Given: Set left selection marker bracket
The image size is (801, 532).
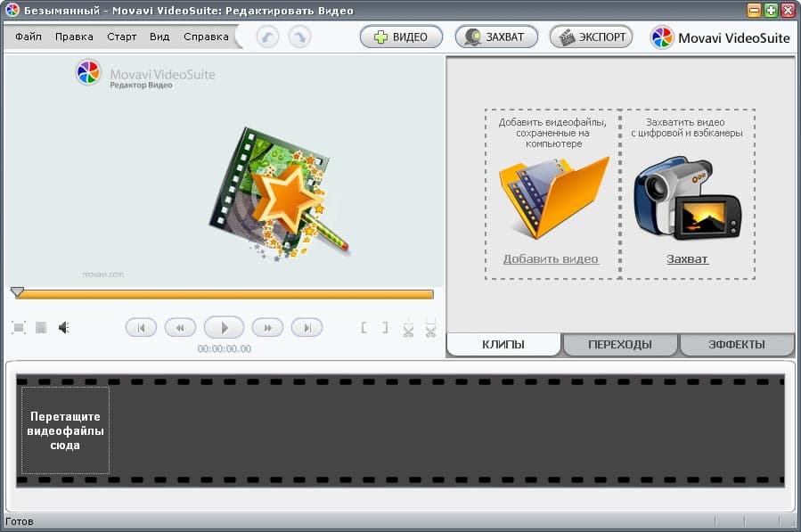Looking at the screenshot, I should [364, 328].
